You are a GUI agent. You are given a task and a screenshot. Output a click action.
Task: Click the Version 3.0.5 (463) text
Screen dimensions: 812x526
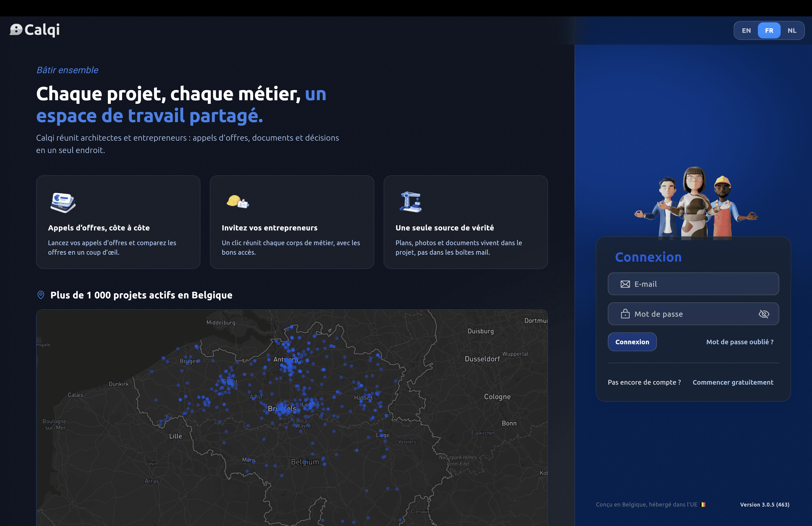click(x=765, y=504)
